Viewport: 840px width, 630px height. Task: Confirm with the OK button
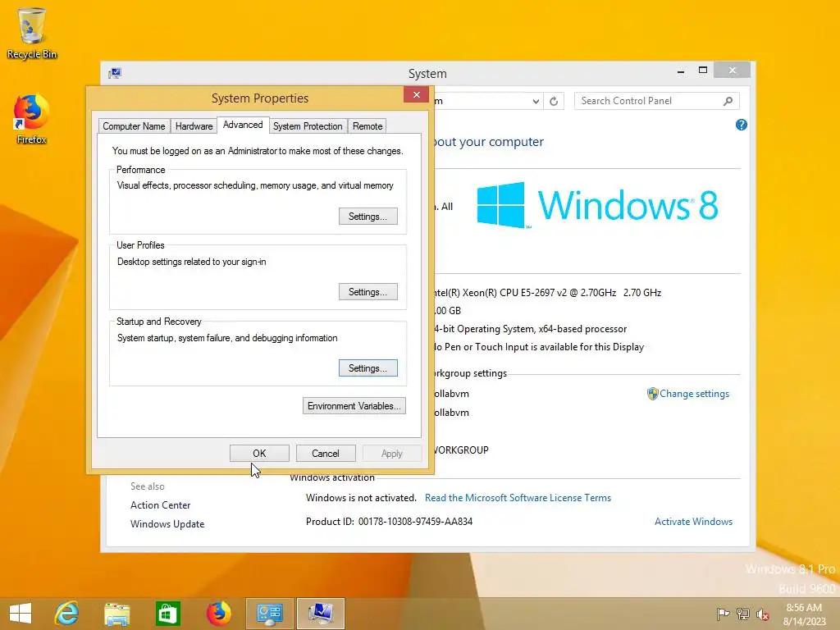pyautogui.click(x=259, y=453)
